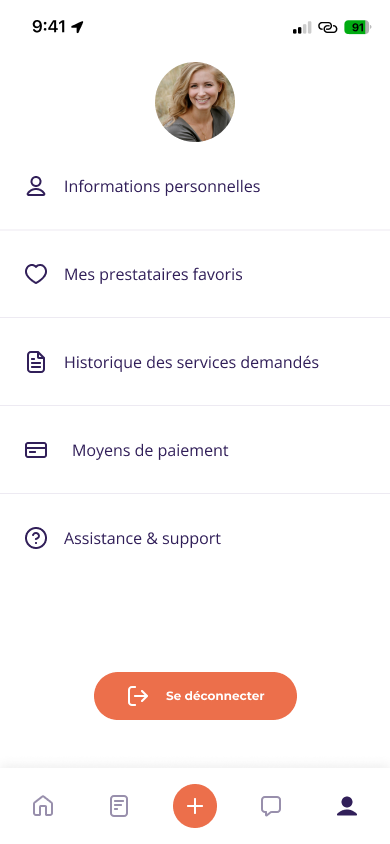
Task: Select the profile icon in bottom bar
Action: [347, 806]
